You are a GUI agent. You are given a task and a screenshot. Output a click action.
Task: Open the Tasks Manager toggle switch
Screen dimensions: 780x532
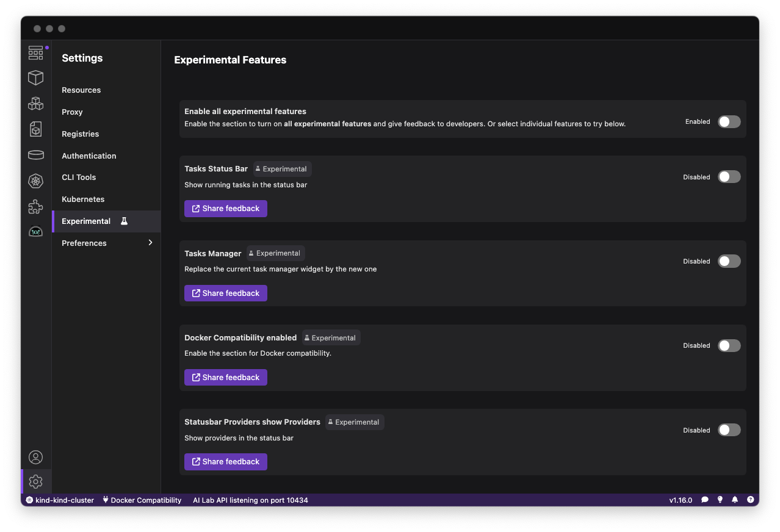(x=729, y=261)
